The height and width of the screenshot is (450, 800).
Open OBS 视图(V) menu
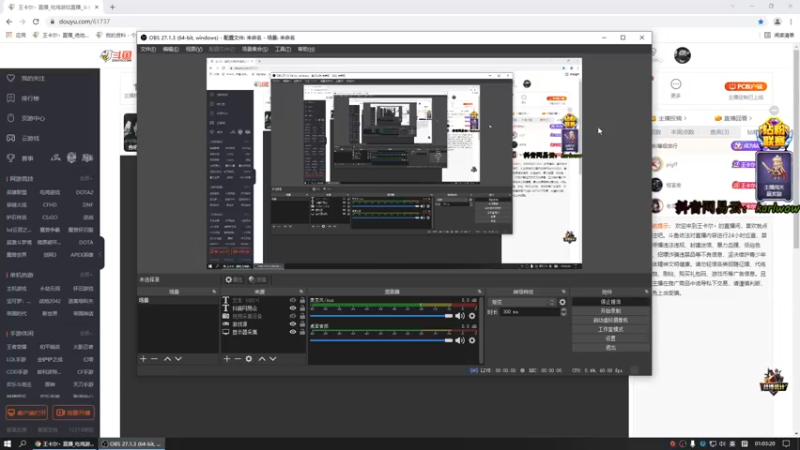pos(194,49)
